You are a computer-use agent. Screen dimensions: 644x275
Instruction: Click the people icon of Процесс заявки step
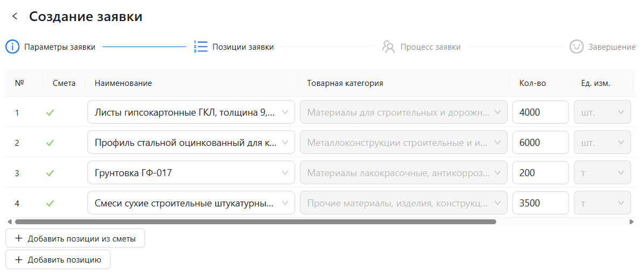click(388, 47)
